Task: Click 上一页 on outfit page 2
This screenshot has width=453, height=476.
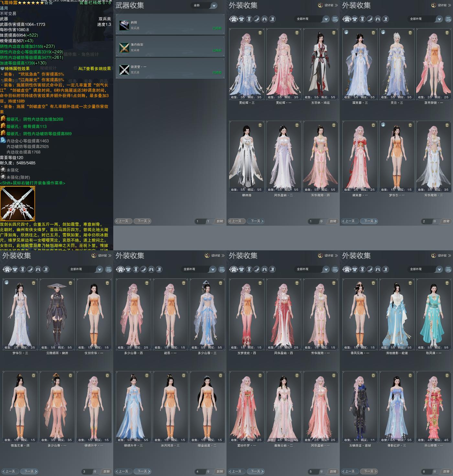Action: (x=350, y=221)
